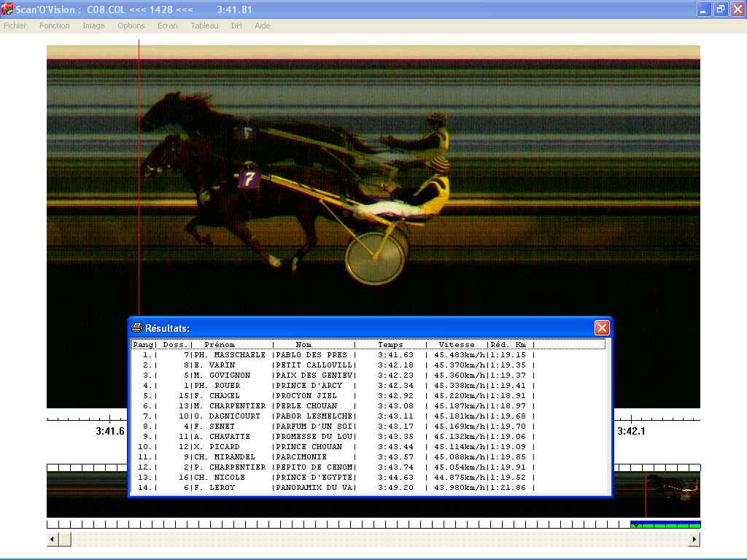
Task: Restore down the Scan'O'Vision window
Action: tap(721, 9)
